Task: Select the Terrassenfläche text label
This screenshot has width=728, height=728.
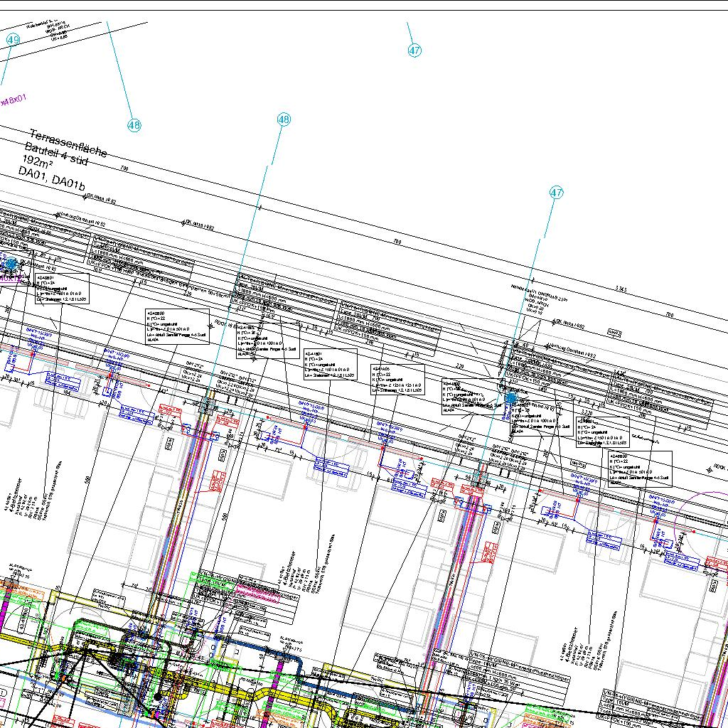Action: click(68, 143)
